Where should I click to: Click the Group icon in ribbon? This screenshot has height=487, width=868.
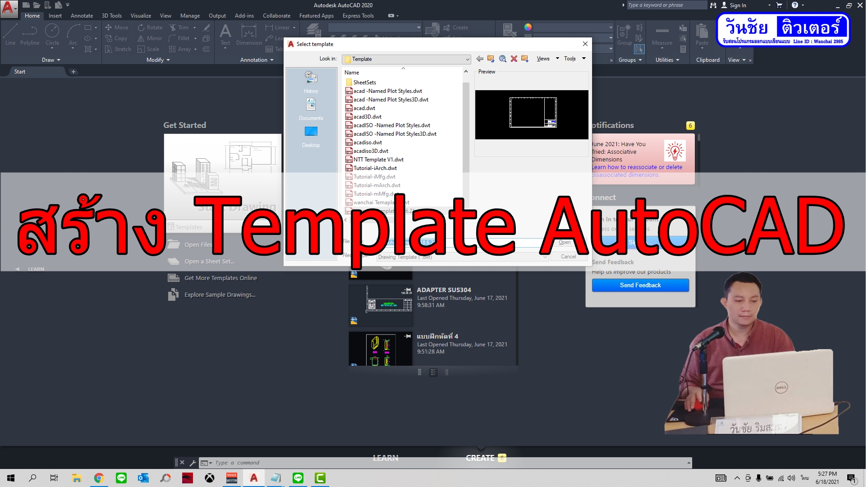coord(625,34)
